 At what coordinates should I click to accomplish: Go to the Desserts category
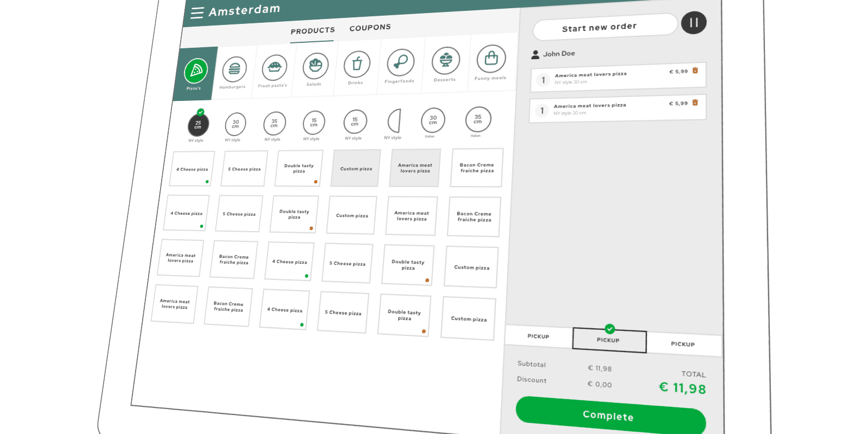tap(445, 61)
